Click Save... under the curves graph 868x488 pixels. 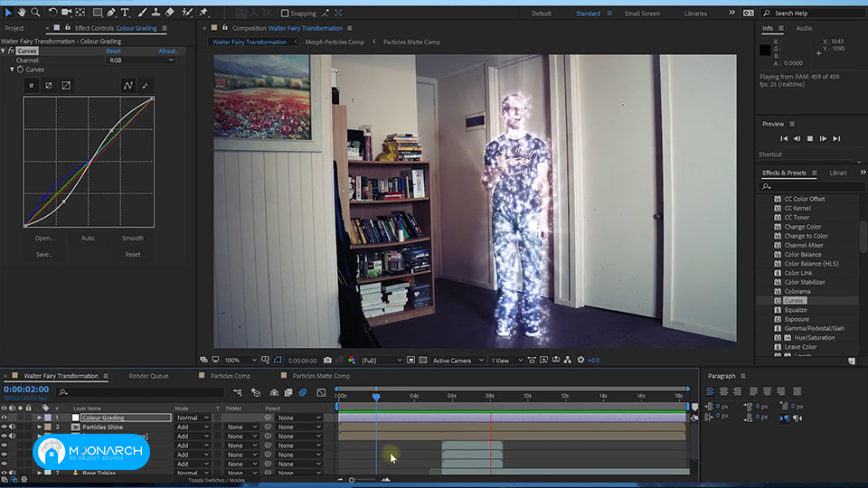pyautogui.click(x=44, y=255)
